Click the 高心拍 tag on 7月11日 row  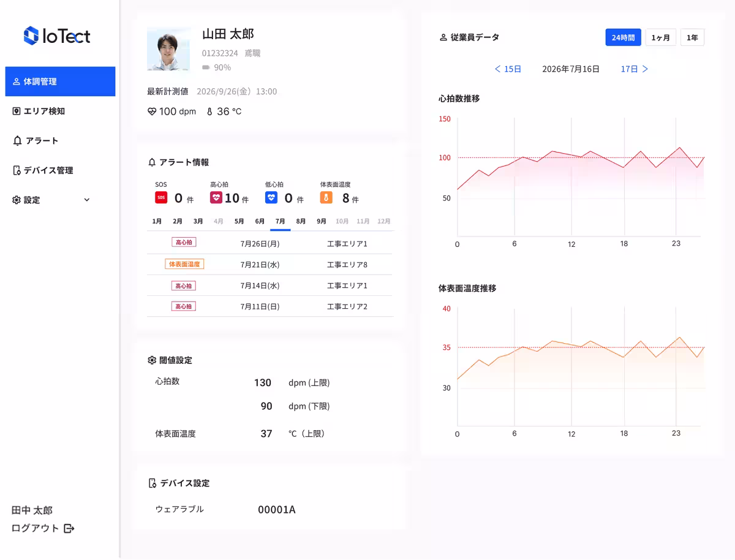(x=184, y=306)
